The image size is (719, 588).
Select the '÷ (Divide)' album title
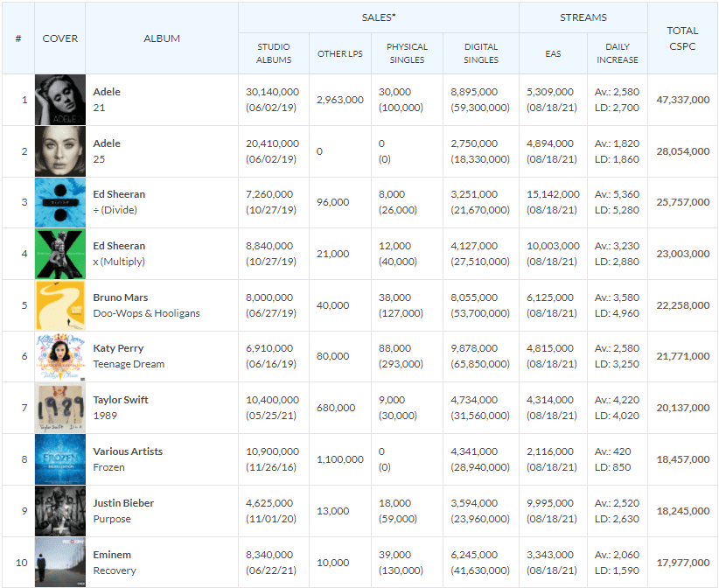(115, 210)
